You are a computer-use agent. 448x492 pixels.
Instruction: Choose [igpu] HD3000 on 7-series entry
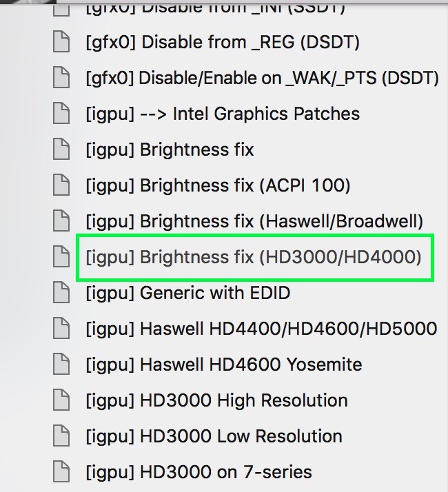(x=198, y=472)
